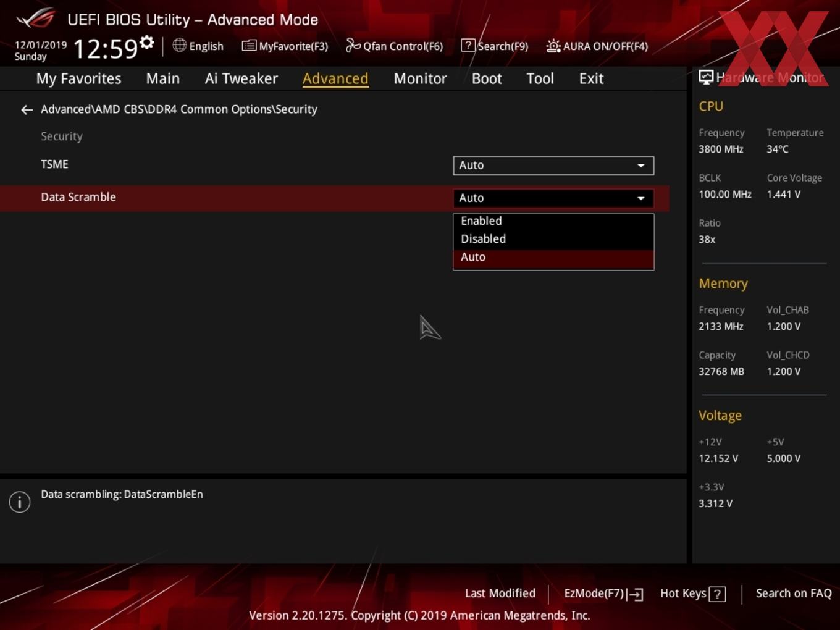Click the Hardware Monitor display icon
The width and height of the screenshot is (840, 630).
pos(706,77)
